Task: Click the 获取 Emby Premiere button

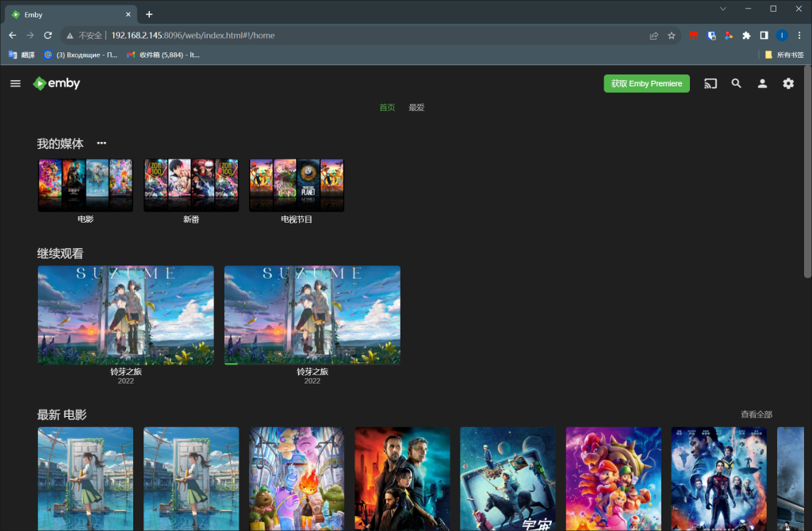Action: tap(646, 83)
